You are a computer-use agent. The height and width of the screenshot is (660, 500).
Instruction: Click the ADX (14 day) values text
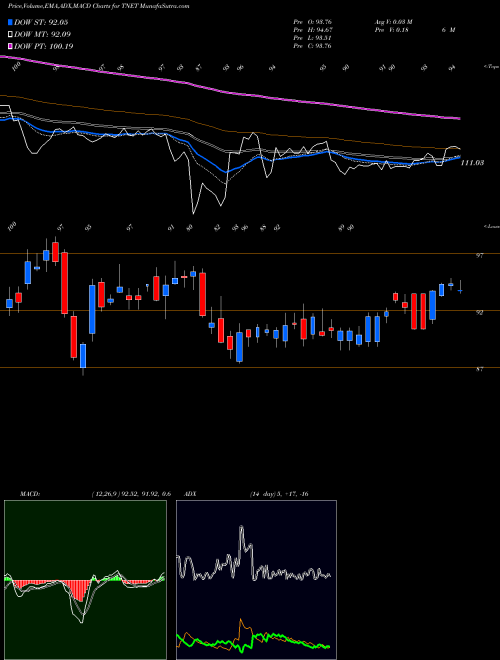(x=280, y=494)
